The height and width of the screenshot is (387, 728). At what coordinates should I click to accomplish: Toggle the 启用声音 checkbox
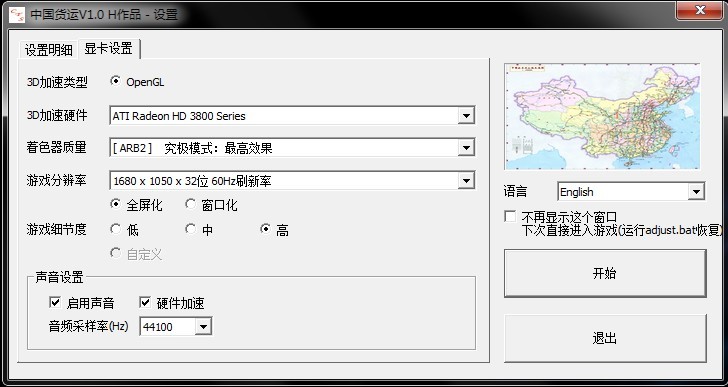click(x=55, y=303)
